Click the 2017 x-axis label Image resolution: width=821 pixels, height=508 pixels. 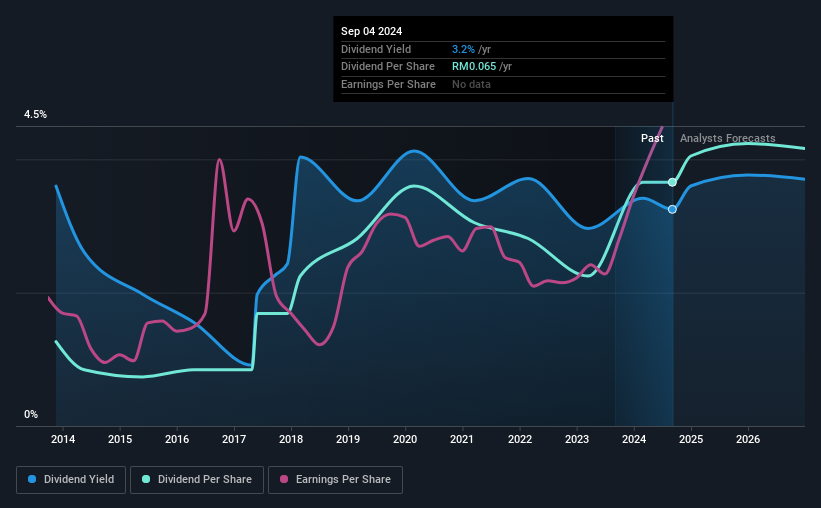234,439
